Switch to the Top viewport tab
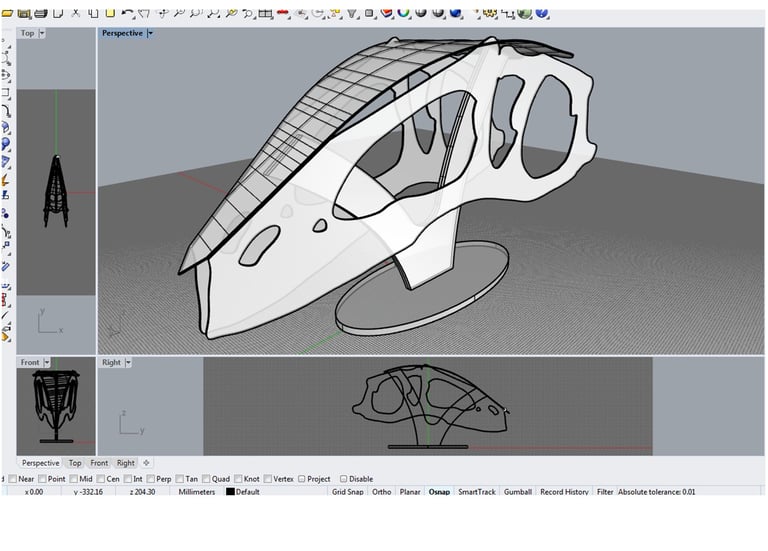768x551 pixels. (75, 463)
